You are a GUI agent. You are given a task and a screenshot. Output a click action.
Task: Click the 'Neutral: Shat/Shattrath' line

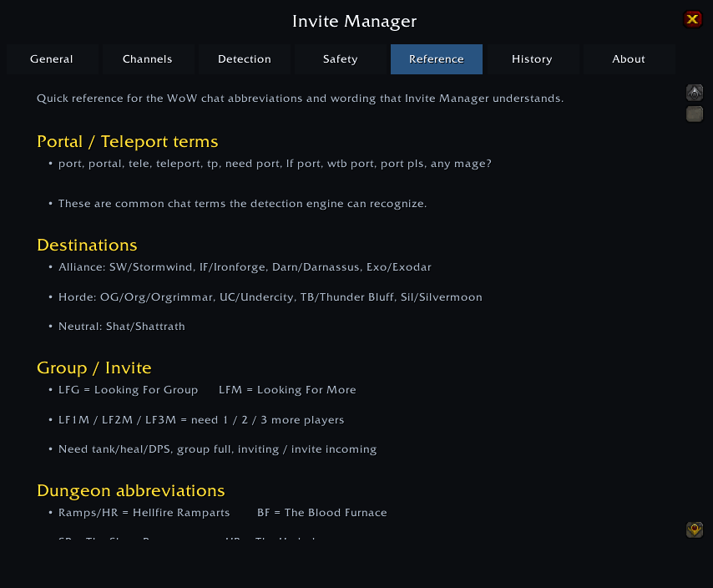click(x=121, y=327)
